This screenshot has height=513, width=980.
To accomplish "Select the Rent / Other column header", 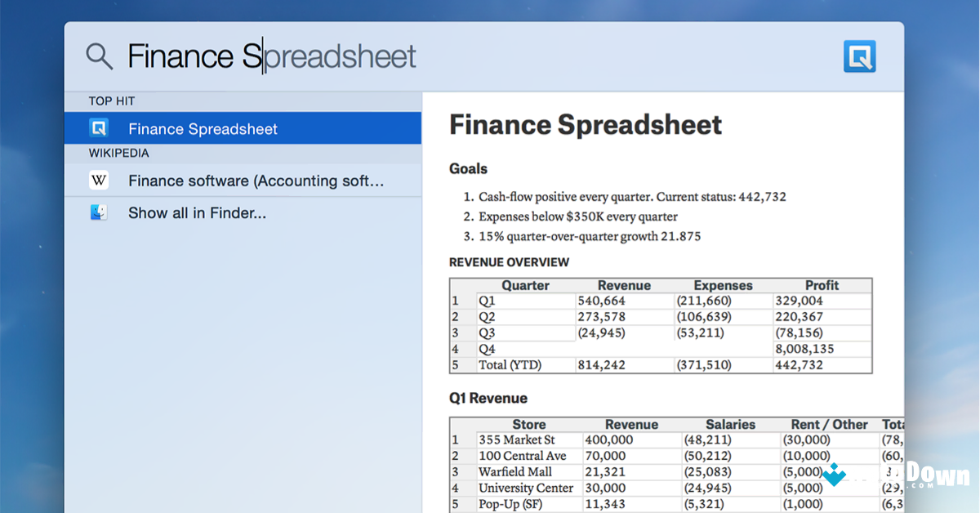I will pos(829,424).
